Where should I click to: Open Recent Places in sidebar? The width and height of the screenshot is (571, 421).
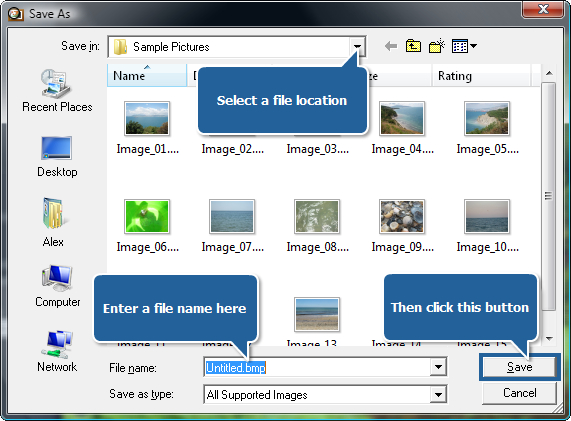pyautogui.click(x=57, y=91)
